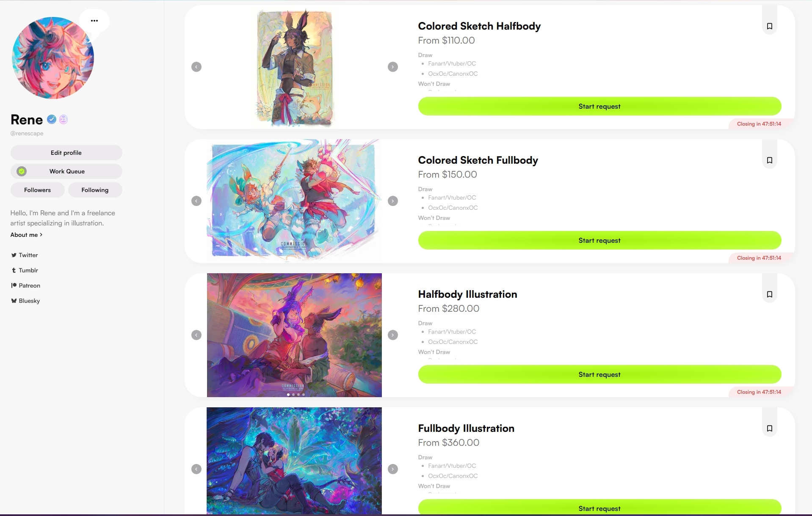
Task: Open the Twitter profile link
Action: [25, 255]
